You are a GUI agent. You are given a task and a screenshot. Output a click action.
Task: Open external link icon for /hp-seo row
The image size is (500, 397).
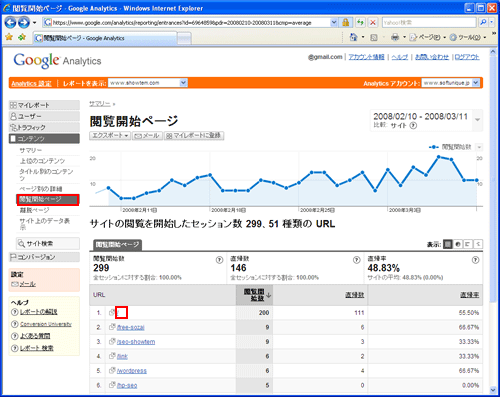(x=112, y=385)
